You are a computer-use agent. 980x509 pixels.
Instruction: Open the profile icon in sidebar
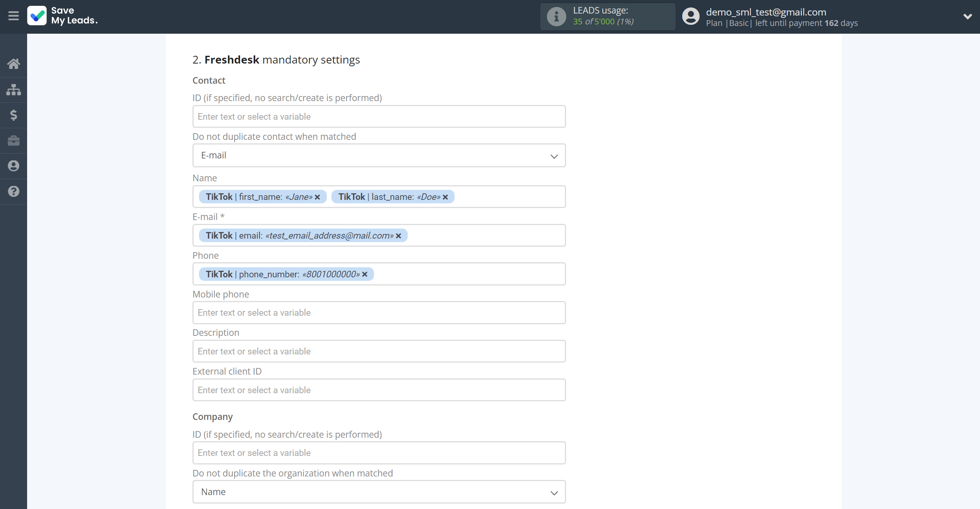coord(14,166)
